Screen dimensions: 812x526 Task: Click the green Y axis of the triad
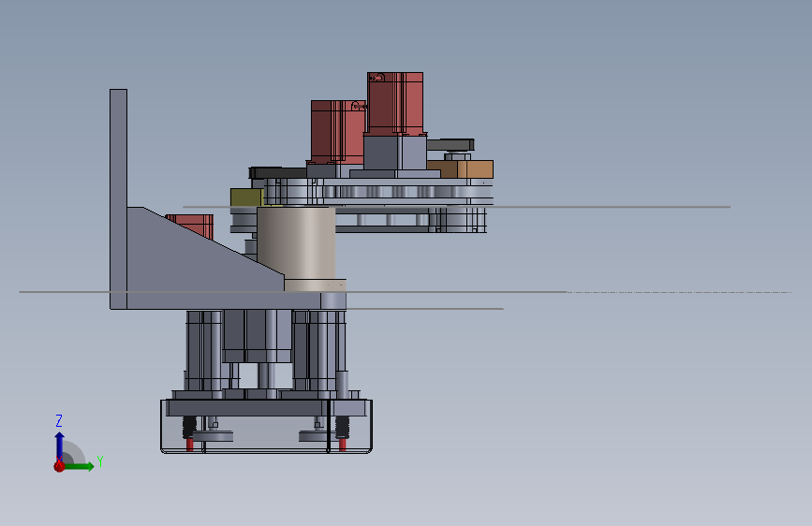(x=79, y=466)
